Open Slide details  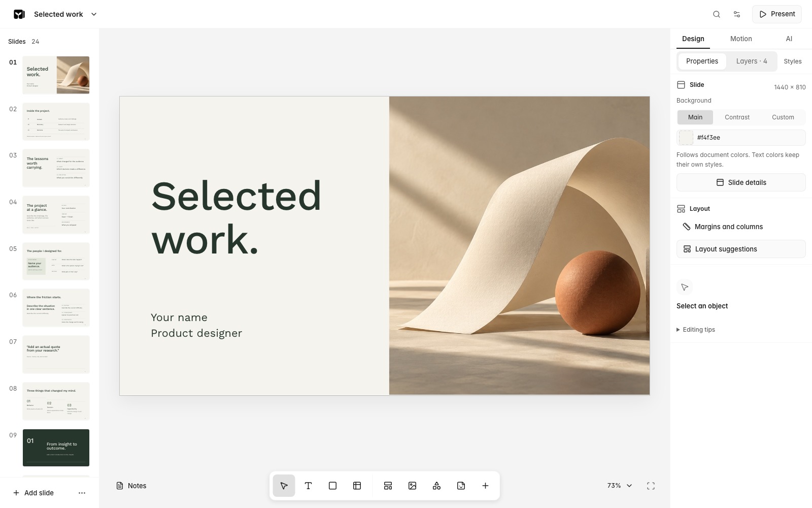(741, 182)
